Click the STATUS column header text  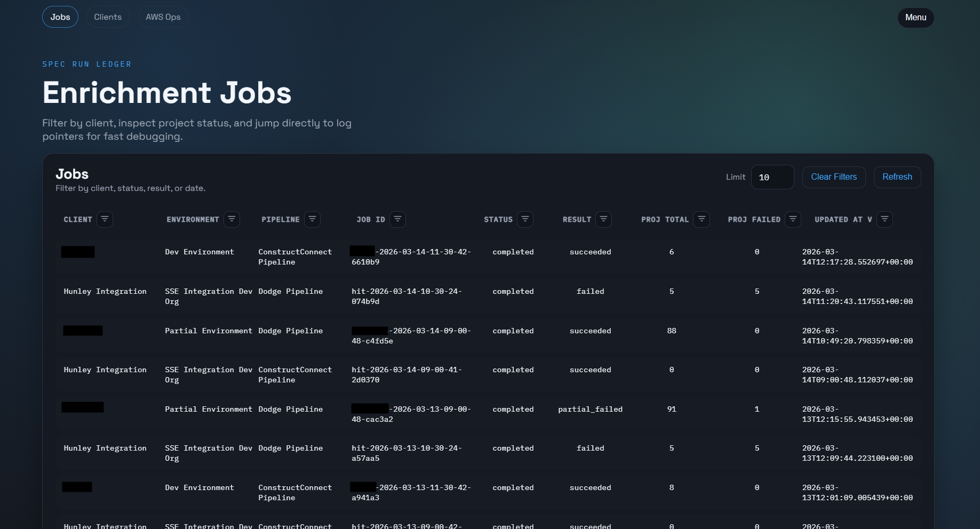click(x=498, y=220)
